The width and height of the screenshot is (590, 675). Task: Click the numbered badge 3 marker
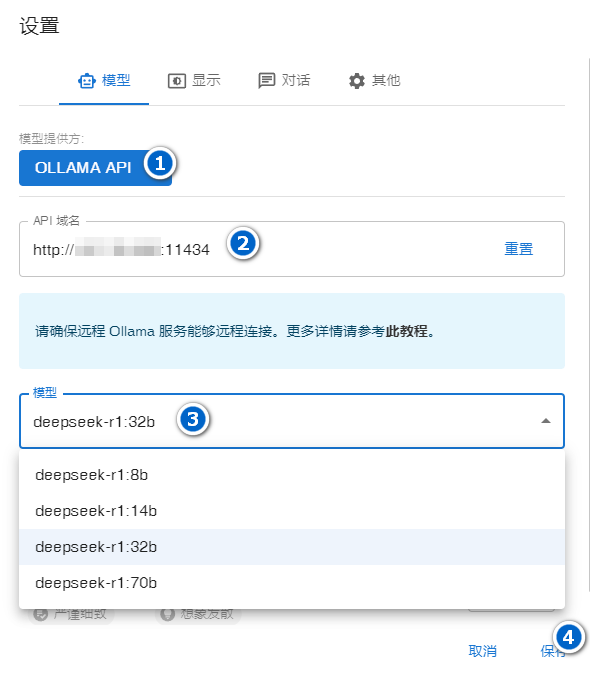[x=193, y=419]
